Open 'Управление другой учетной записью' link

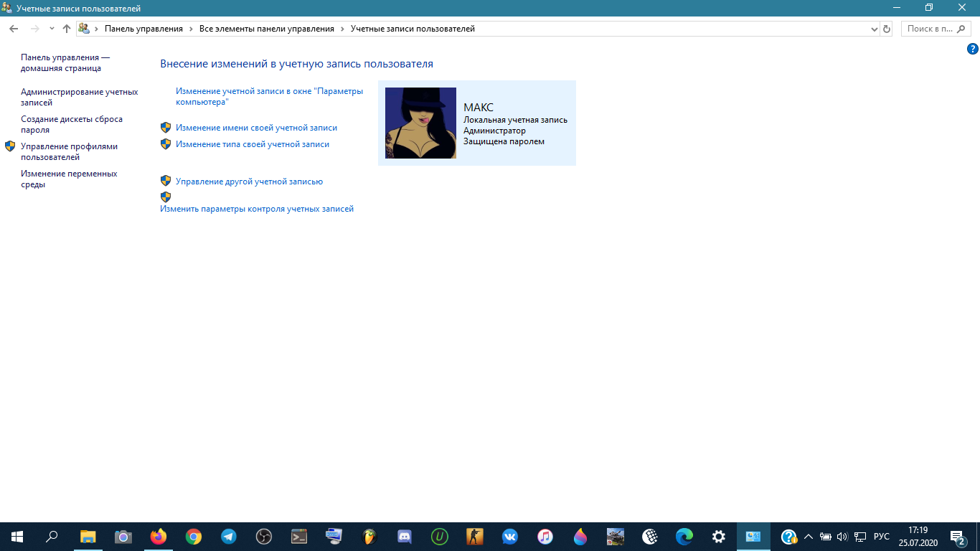coord(249,182)
